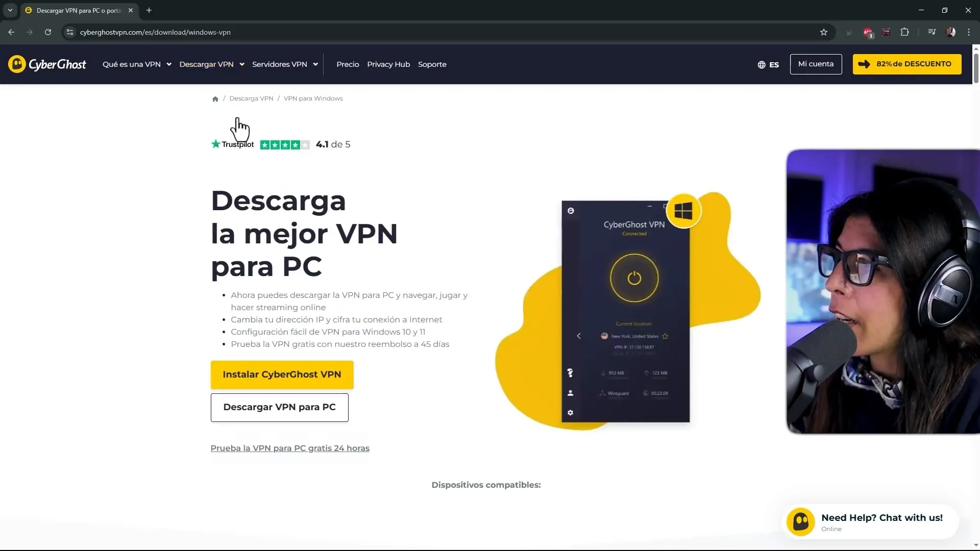Click the forward browser arrow

[x=30, y=32]
